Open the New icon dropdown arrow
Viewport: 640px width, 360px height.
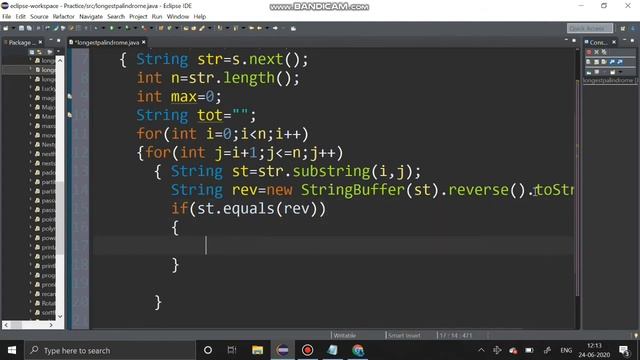13,28
